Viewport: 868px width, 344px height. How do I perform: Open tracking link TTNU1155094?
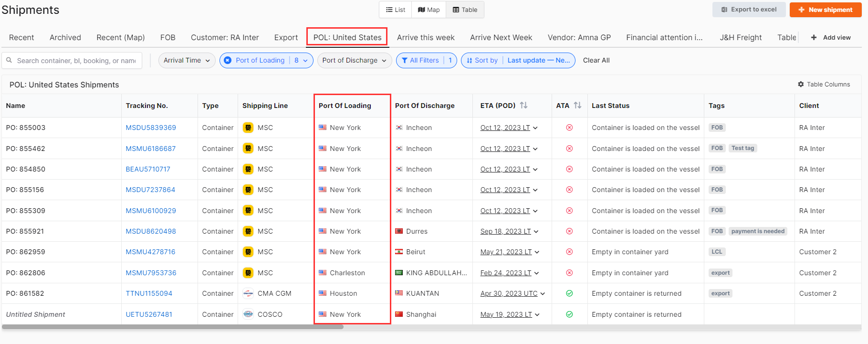coord(149,293)
